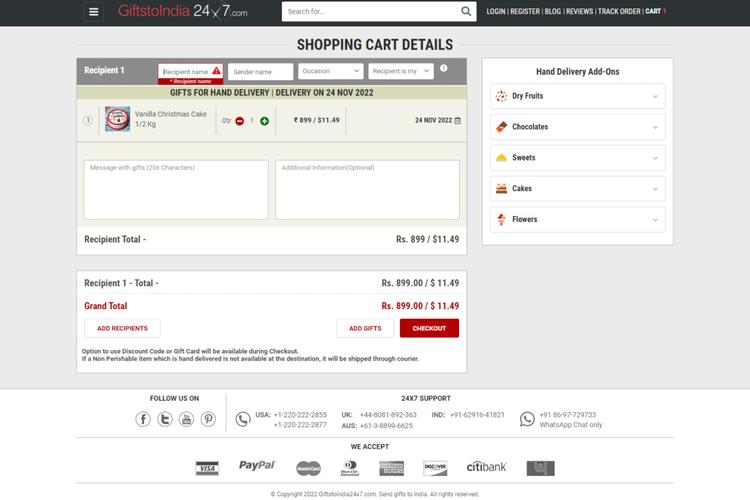Expand the Chocolates add-ons chevron
750x500 pixels.
pos(655,127)
